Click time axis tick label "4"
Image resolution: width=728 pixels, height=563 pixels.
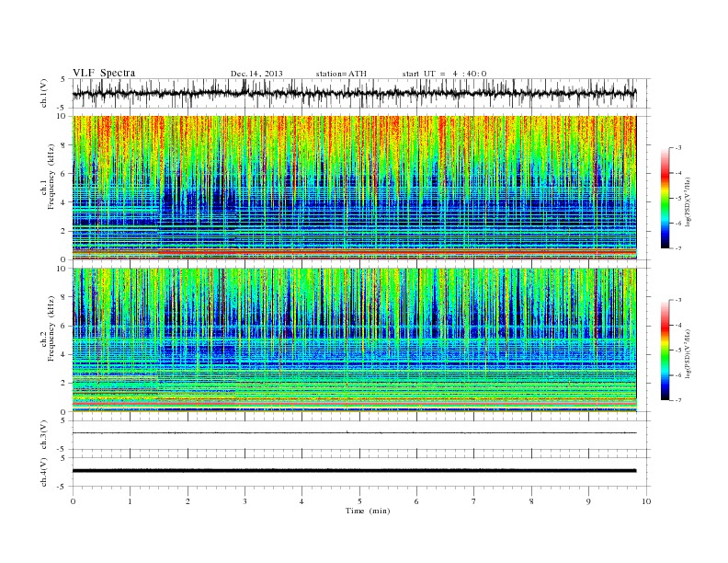tap(301, 501)
